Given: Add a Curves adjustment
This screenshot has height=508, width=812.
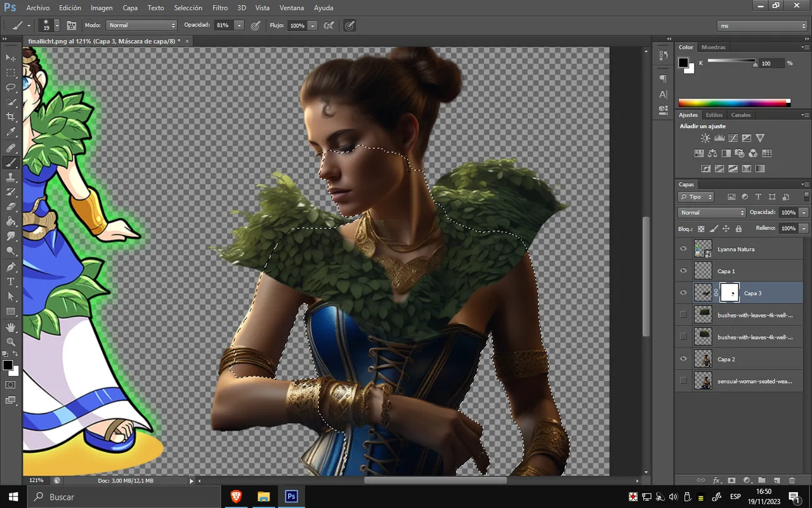Looking at the screenshot, I should pyautogui.click(x=733, y=138).
